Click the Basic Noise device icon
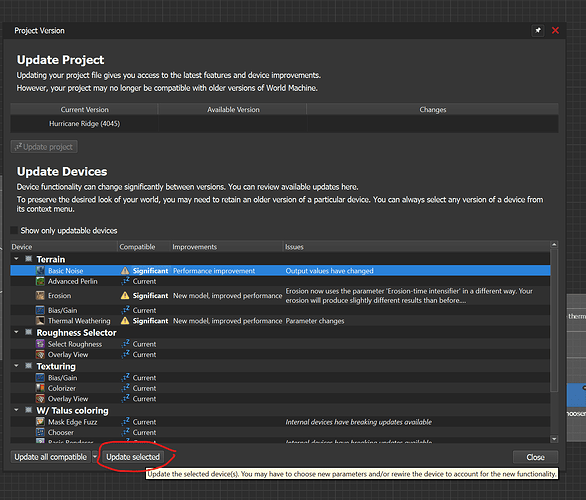 coord(40,271)
